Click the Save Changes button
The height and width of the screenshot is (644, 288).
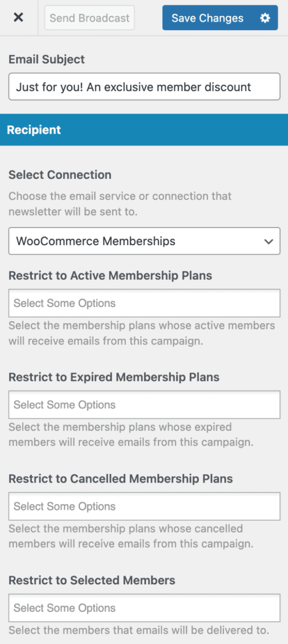pos(207,18)
